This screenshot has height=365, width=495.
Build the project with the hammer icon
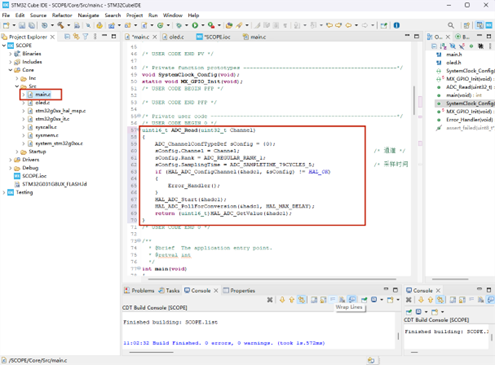click(x=61, y=25)
